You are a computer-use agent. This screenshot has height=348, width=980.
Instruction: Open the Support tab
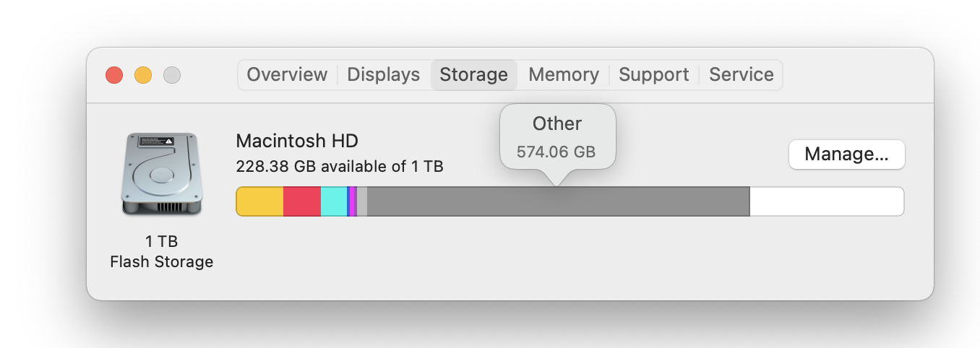(654, 75)
